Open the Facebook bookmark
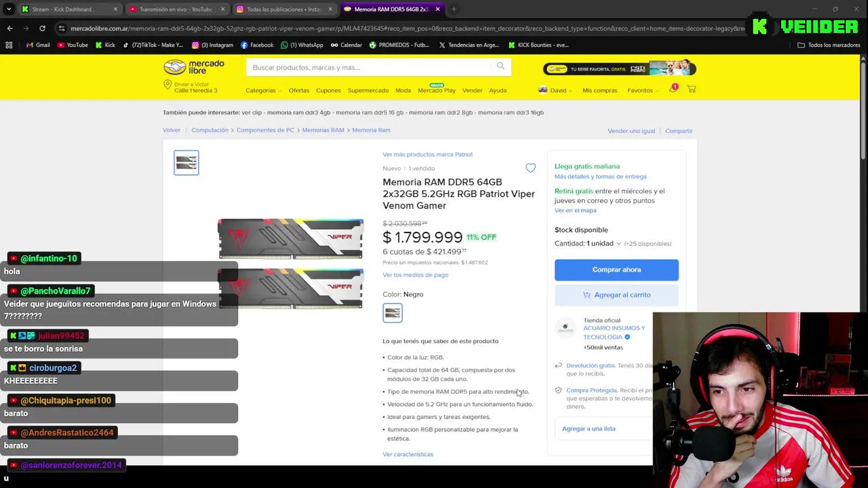868x488 pixels. (x=257, y=45)
